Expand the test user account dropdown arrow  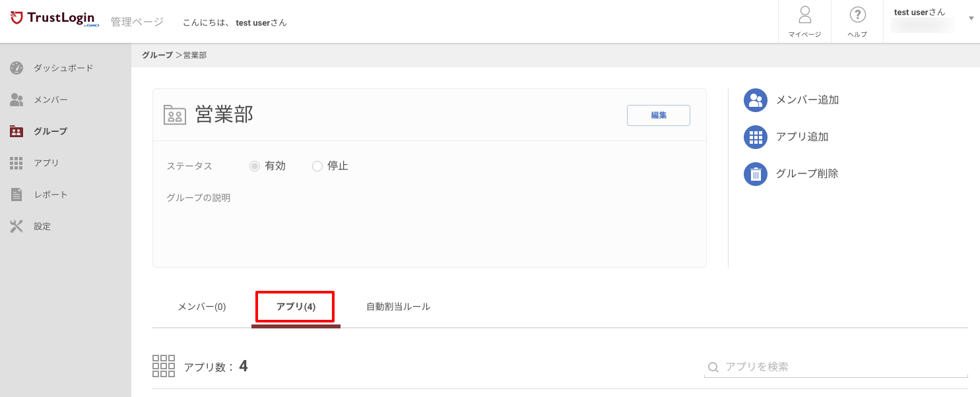(971, 18)
